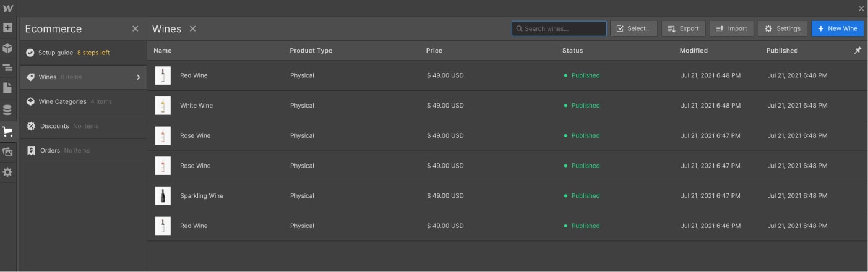The width and height of the screenshot is (868, 272).
Task: Open the Pages panel
Action: tap(7, 88)
